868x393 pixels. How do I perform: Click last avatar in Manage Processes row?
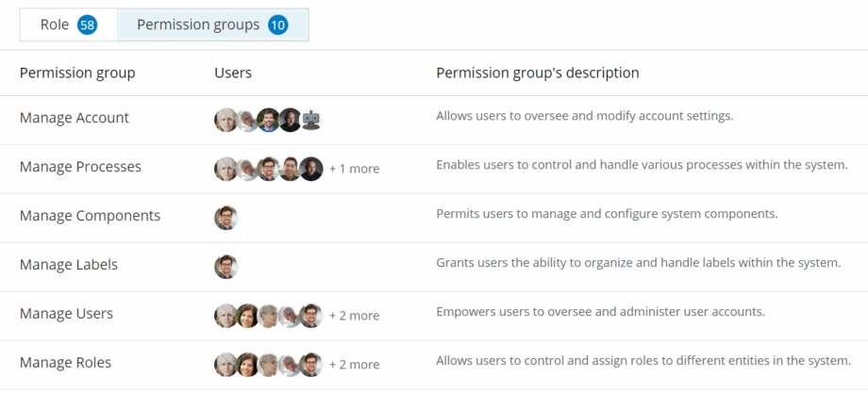(x=311, y=169)
